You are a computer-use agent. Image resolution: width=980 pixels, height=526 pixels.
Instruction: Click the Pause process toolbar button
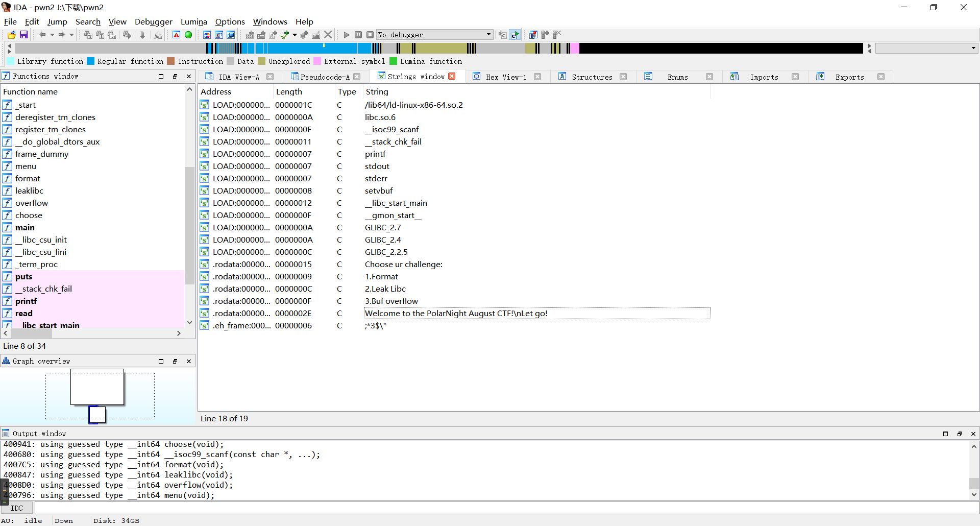tap(358, 35)
